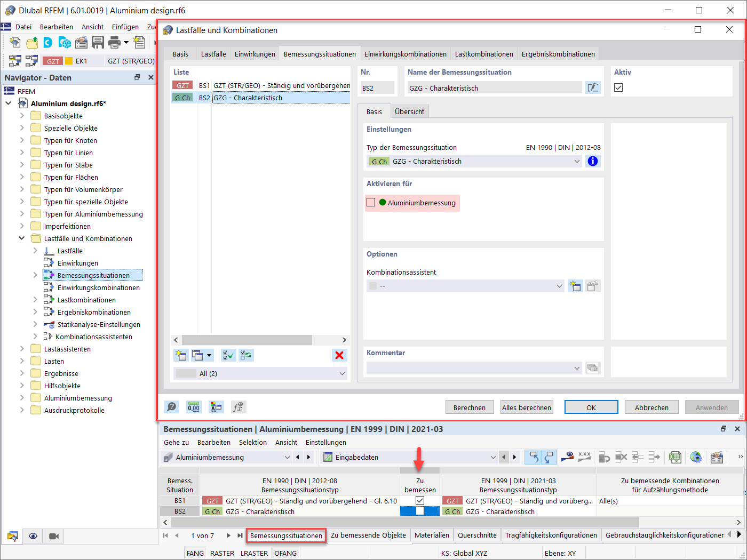Click the eye display icon at navigator bottom
Viewport: 747px width, 560px height.
pos(33,536)
